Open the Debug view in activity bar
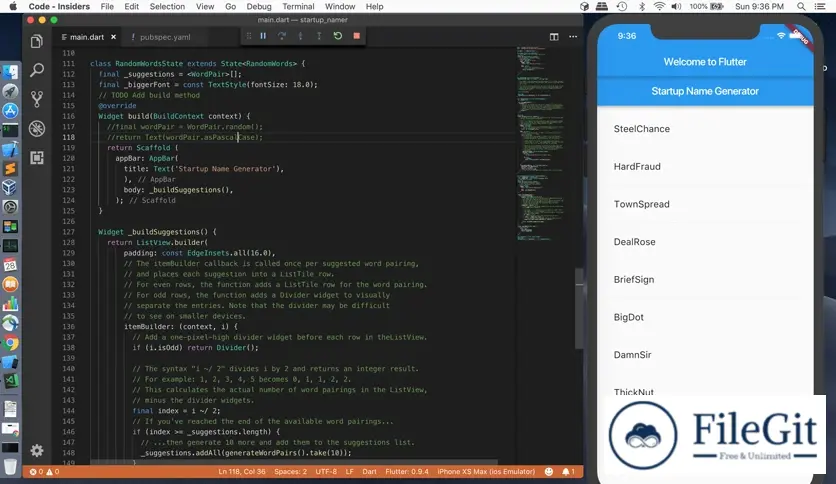Viewport: 836px width, 484px height. coord(37,128)
